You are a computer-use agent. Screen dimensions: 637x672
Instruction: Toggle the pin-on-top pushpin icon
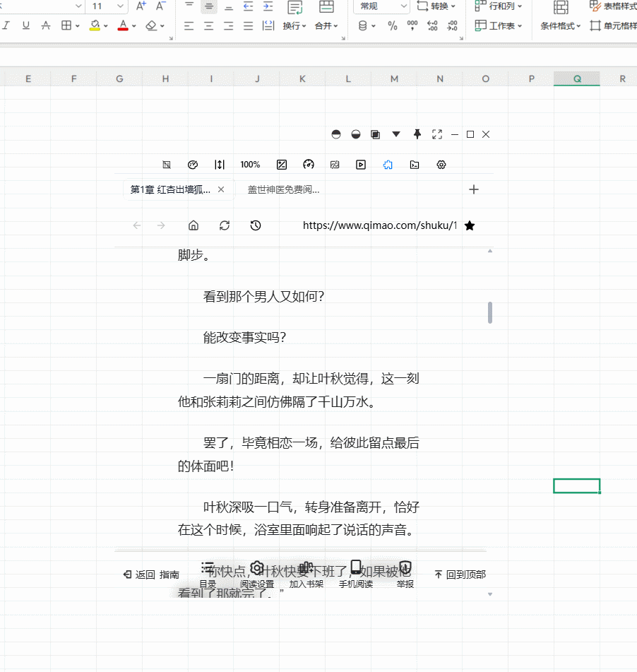(x=417, y=134)
